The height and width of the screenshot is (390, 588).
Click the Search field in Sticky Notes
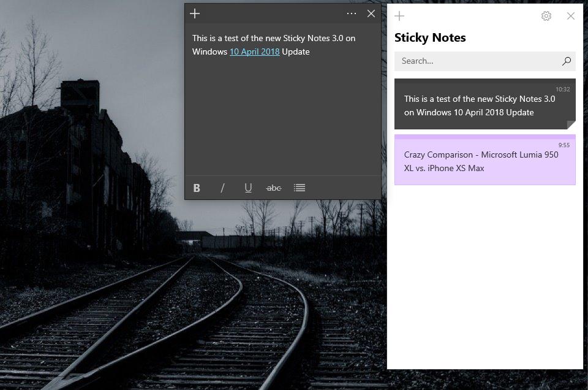click(485, 61)
